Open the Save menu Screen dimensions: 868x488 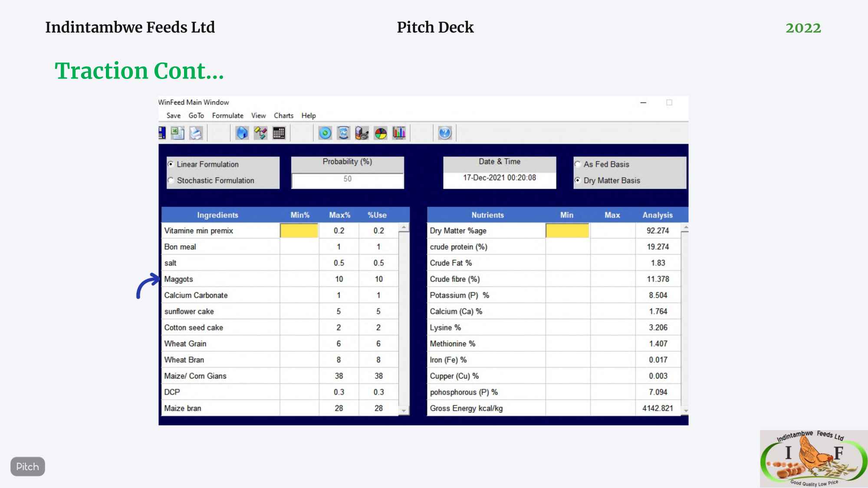[174, 116]
